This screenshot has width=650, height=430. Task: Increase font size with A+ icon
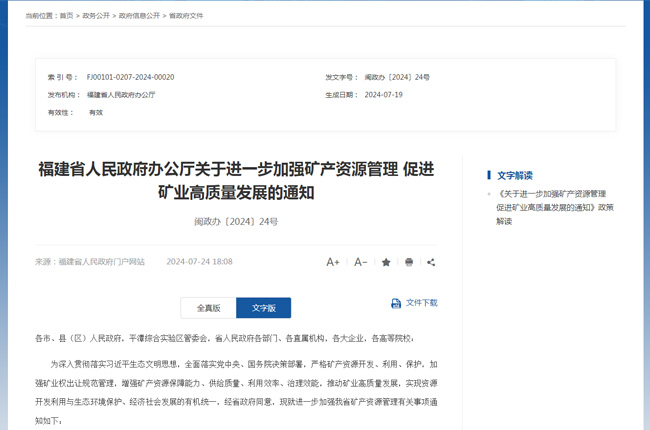333,262
